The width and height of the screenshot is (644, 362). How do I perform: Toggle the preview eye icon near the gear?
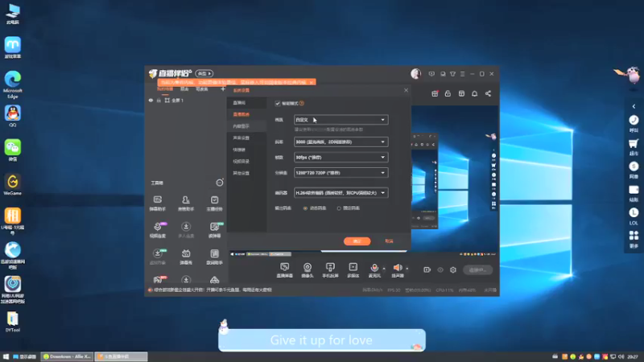(440, 269)
